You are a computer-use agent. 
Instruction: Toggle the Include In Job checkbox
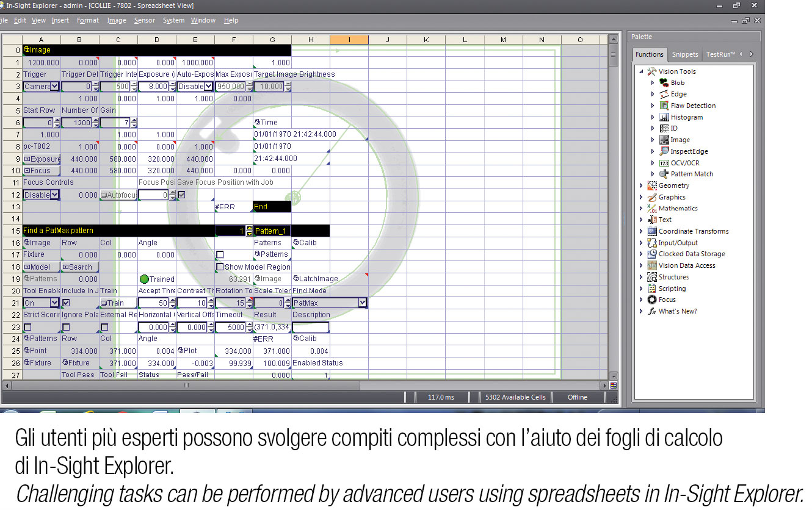click(x=66, y=303)
